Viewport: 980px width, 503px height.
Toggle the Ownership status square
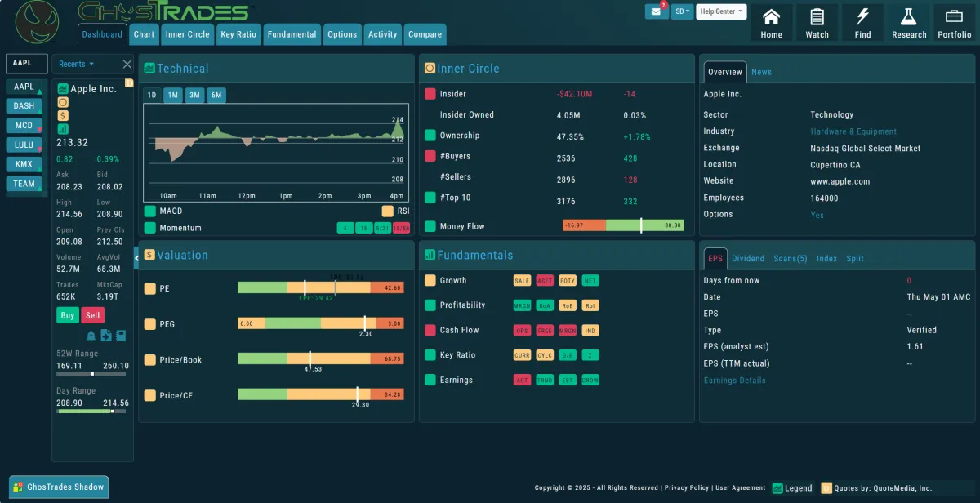click(430, 136)
